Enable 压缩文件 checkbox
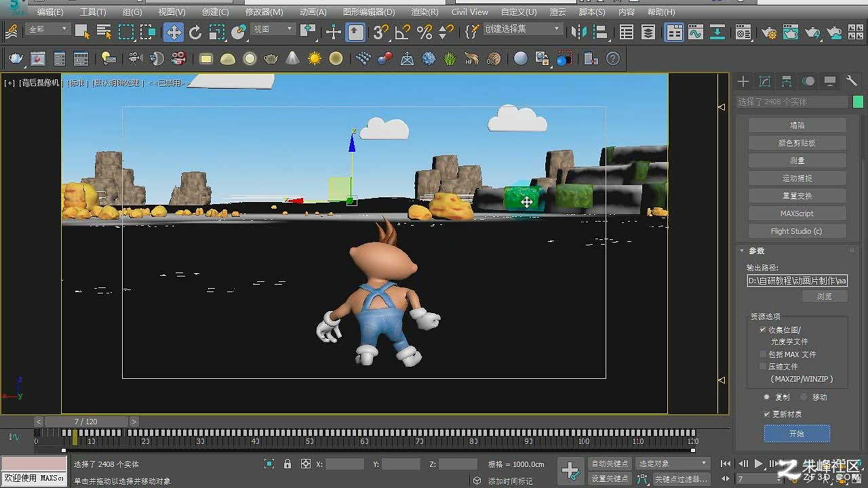Image resolution: width=868 pixels, height=488 pixels. point(763,367)
